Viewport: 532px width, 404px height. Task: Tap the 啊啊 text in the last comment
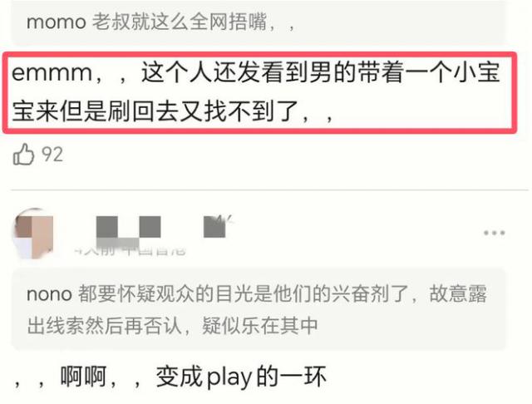[x=83, y=377]
